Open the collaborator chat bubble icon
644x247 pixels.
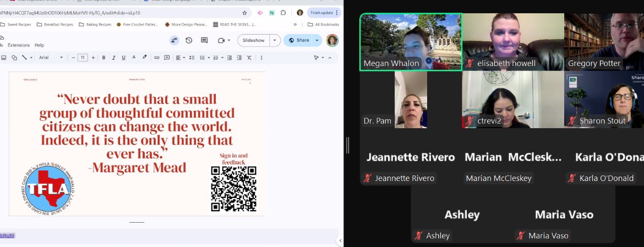[x=174, y=40]
